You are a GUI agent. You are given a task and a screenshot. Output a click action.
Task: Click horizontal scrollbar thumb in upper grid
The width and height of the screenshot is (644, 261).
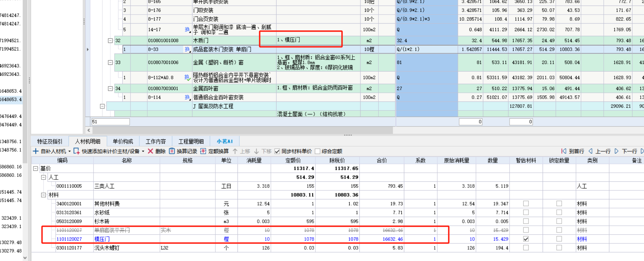[x=243, y=130]
